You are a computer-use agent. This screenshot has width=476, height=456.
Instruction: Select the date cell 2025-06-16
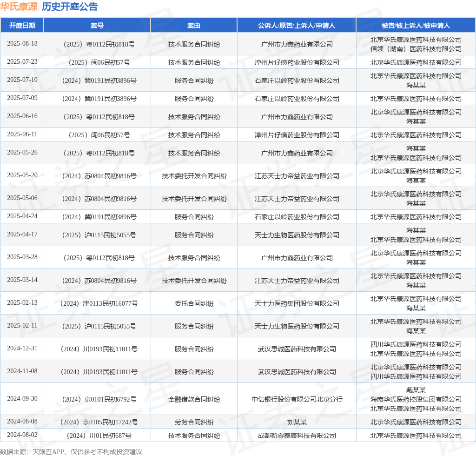pyautogui.click(x=22, y=116)
